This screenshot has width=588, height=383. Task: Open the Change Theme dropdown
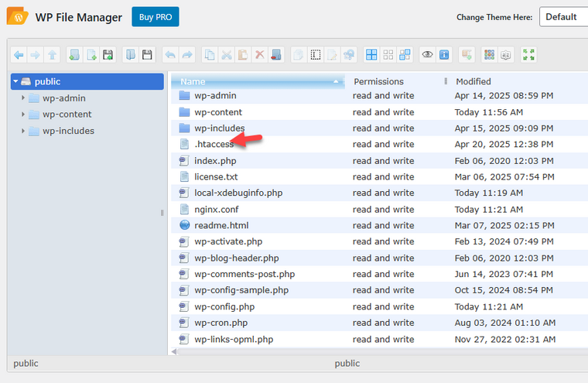pos(563,17)
